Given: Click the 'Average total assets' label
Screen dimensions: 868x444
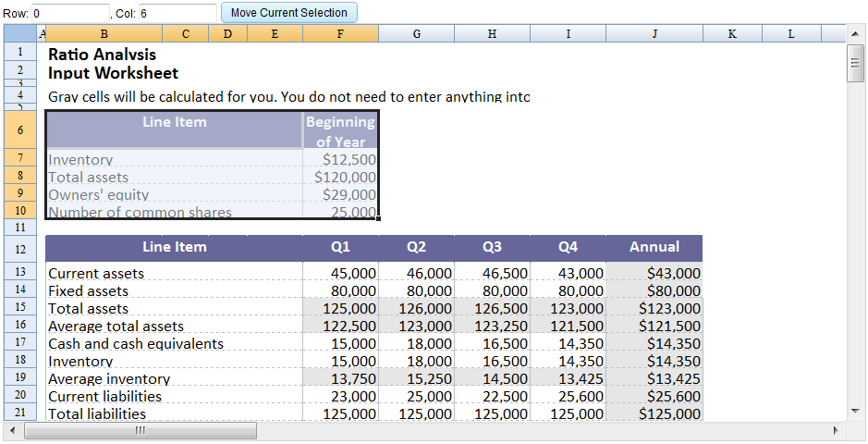Looking at the screenshot, I should pos(116,327).
